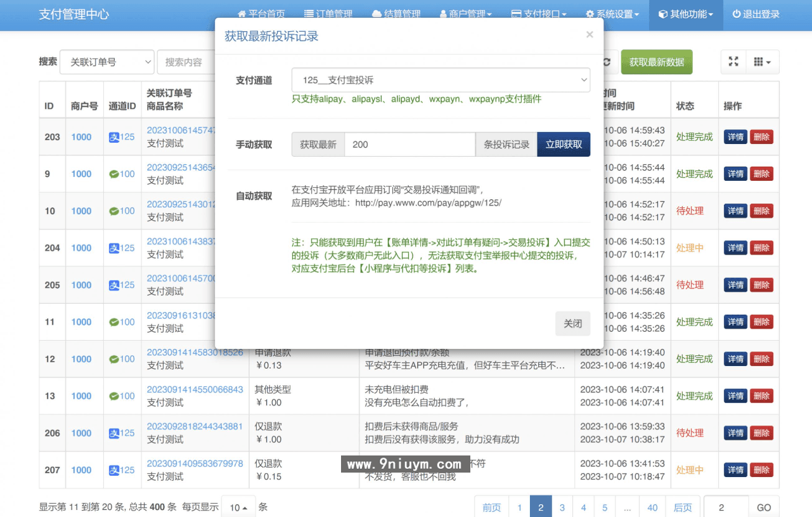
Task: Click the 支付管理中心 brand title
Action: [x=74, y=14]
